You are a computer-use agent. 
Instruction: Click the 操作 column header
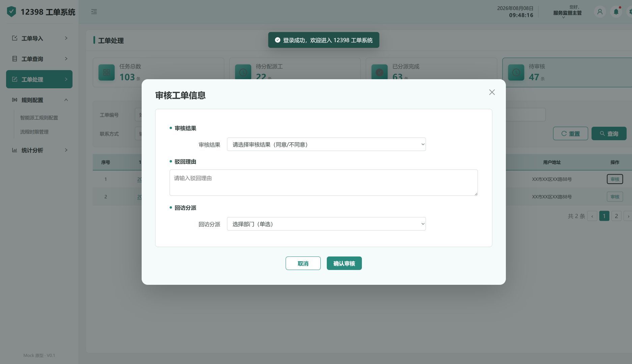pos(614,162)
